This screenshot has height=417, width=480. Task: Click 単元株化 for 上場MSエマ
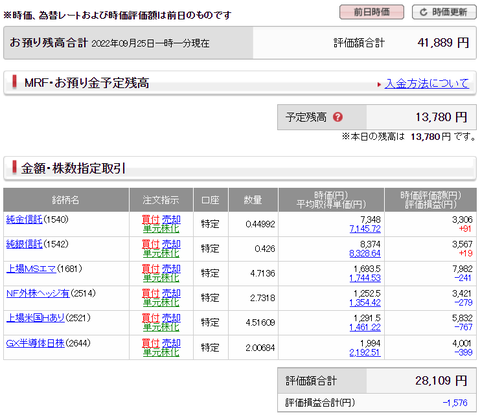161,278
